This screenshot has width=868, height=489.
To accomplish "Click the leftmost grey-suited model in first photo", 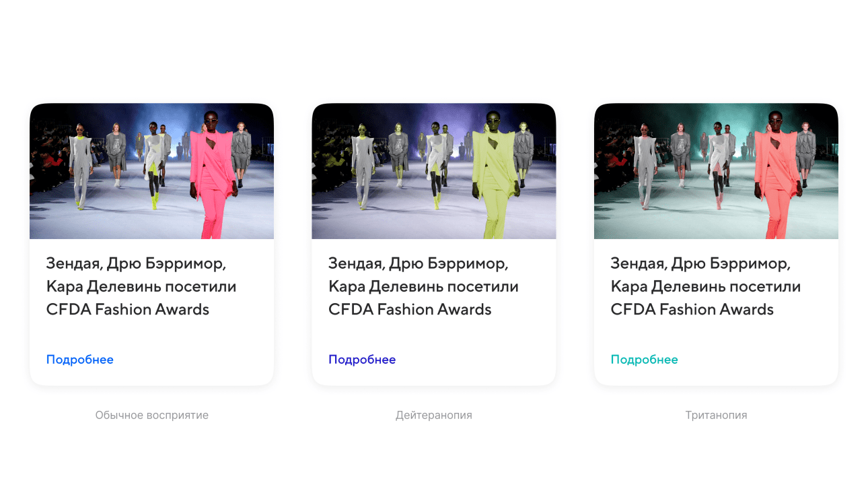I will 81,166.
